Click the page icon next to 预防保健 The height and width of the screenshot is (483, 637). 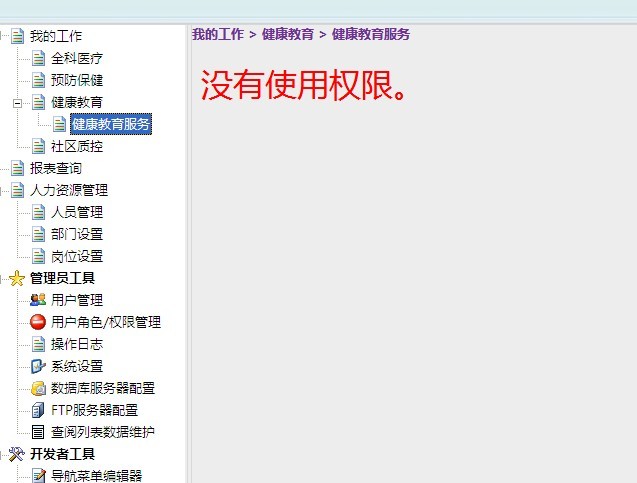pos(39,80)
